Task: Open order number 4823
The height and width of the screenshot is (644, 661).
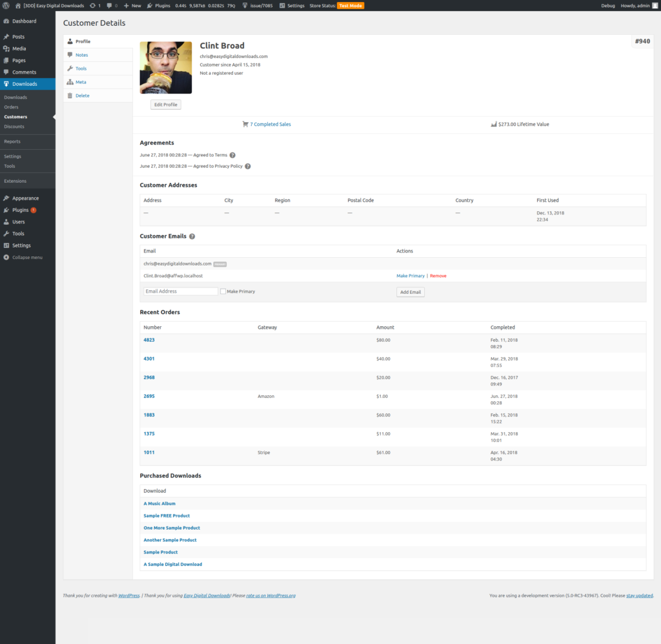Action: pos(148,339)
